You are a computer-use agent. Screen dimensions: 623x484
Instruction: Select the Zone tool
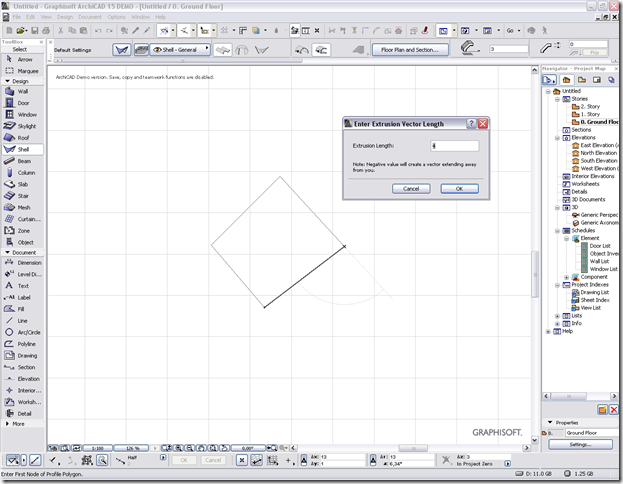22,230
